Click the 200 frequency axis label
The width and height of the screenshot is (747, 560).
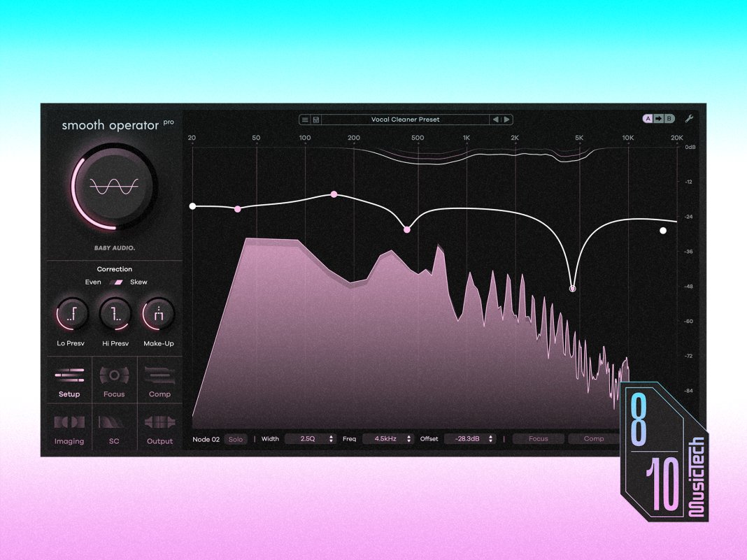tap(353, 138)
